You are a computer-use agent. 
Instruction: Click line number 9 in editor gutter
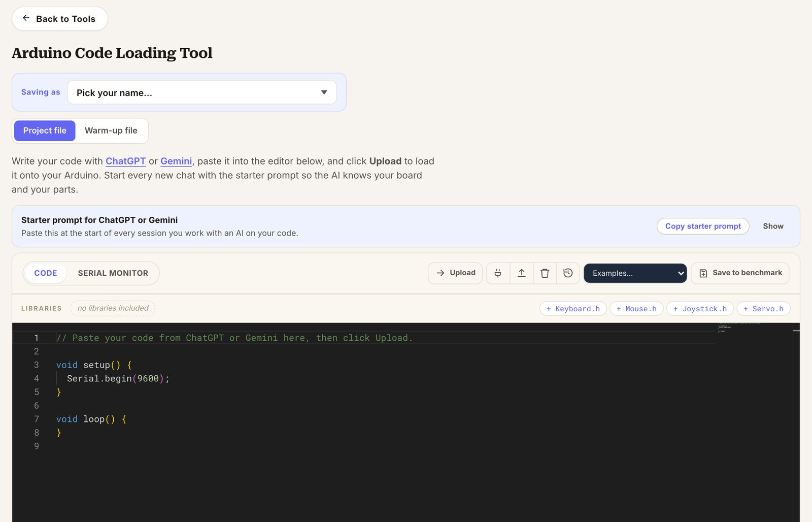pos(37,446)
